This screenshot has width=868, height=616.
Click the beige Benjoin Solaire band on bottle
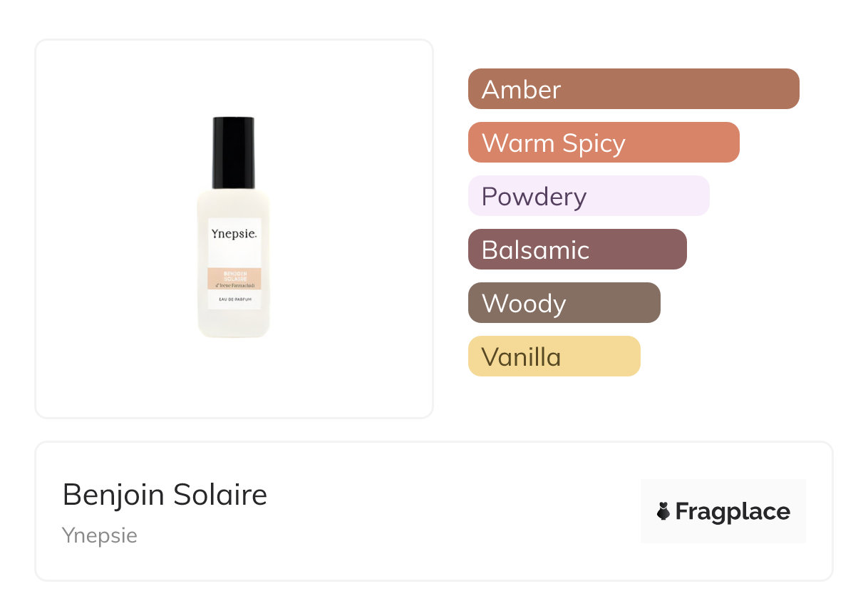[x=234, y=274]
